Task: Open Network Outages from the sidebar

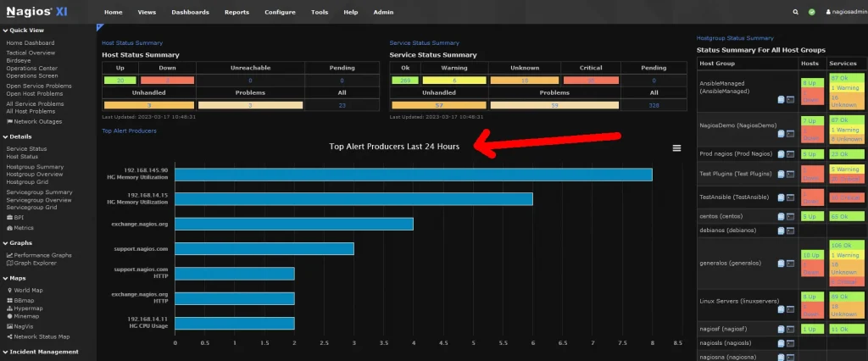Action: [34, 121]
